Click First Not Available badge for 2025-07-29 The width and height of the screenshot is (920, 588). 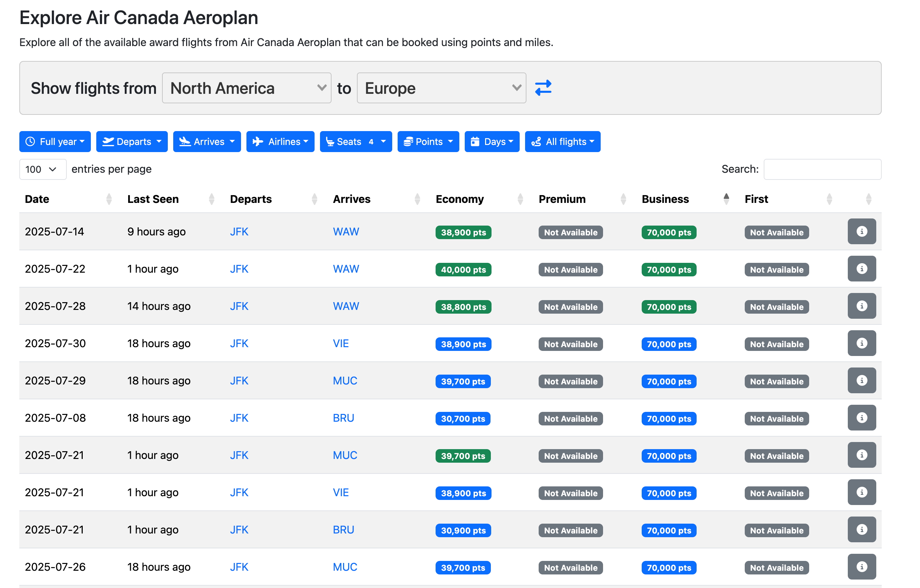tap(777, 381)
